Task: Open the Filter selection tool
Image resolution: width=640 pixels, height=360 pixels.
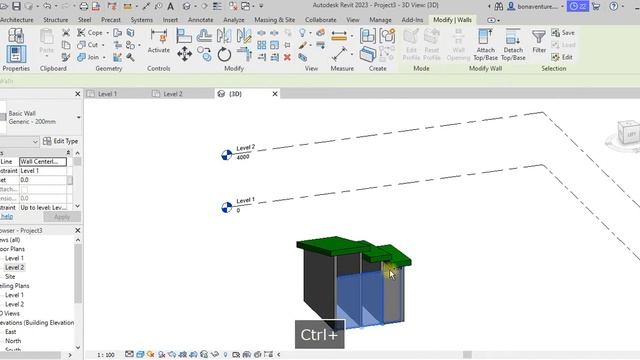Action: (539, 41)
